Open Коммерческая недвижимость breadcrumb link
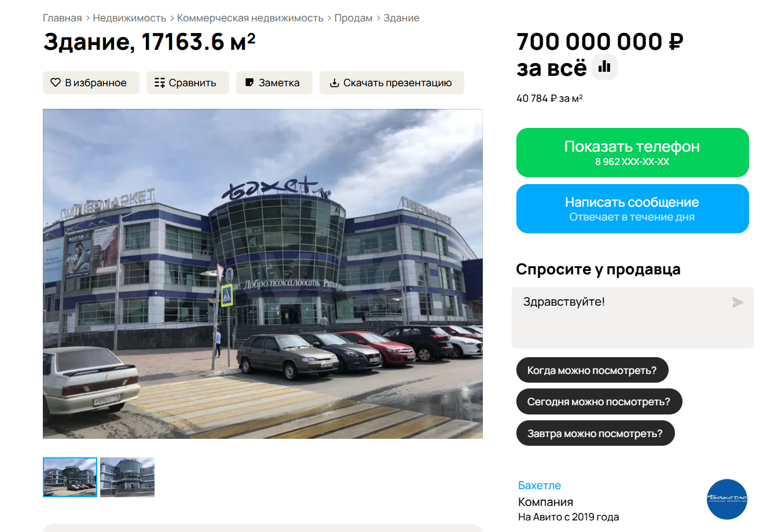 [250, 18]
